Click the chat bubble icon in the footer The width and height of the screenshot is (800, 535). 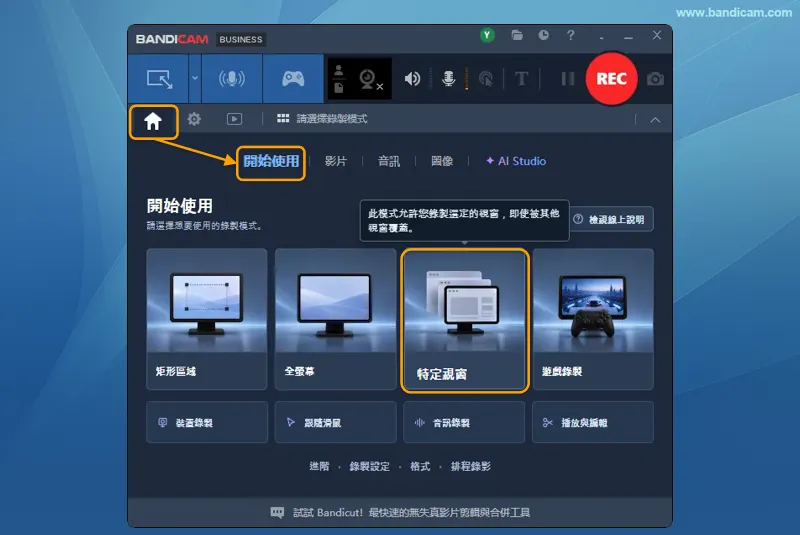[277, 513]
